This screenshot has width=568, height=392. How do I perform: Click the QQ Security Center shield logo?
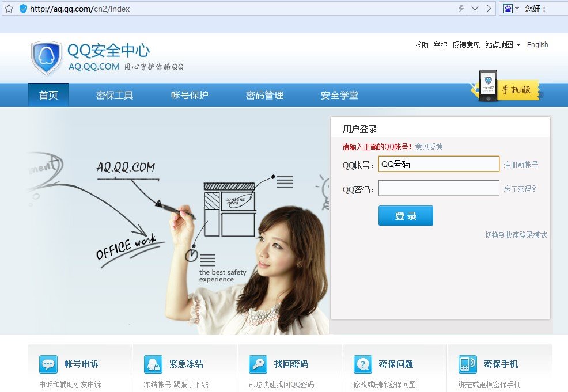pos(46,58)
